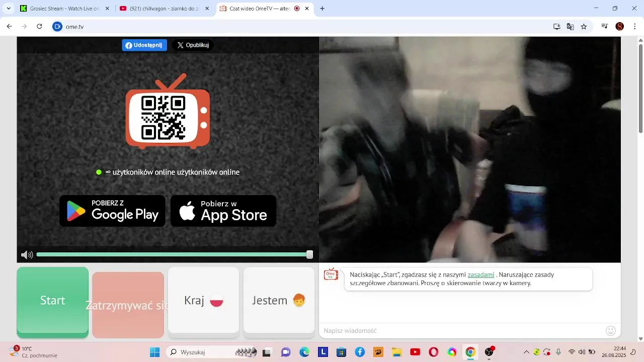
Task: Switch to the chillwagon YouTube tab
Action: coord(164,9)
